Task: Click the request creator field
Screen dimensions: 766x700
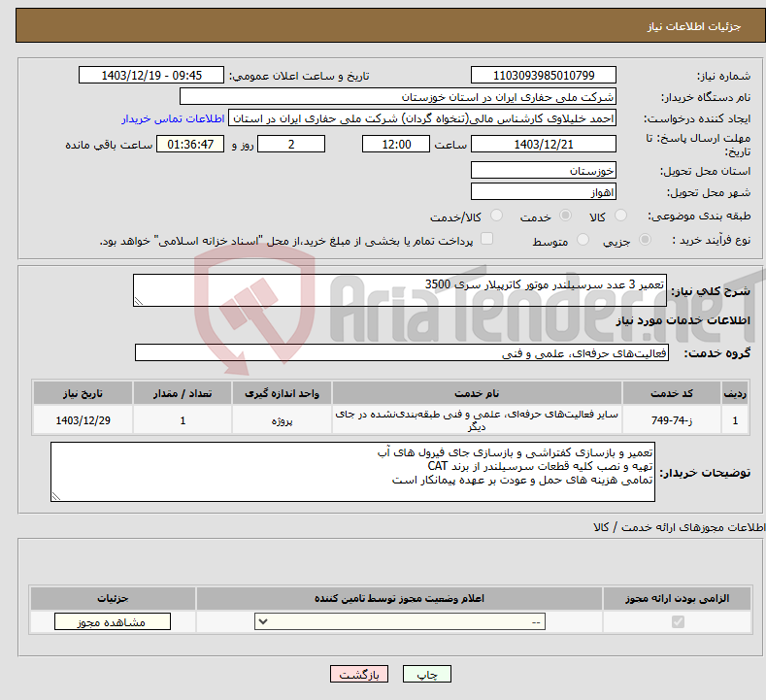Action: [x=422, y=118]
